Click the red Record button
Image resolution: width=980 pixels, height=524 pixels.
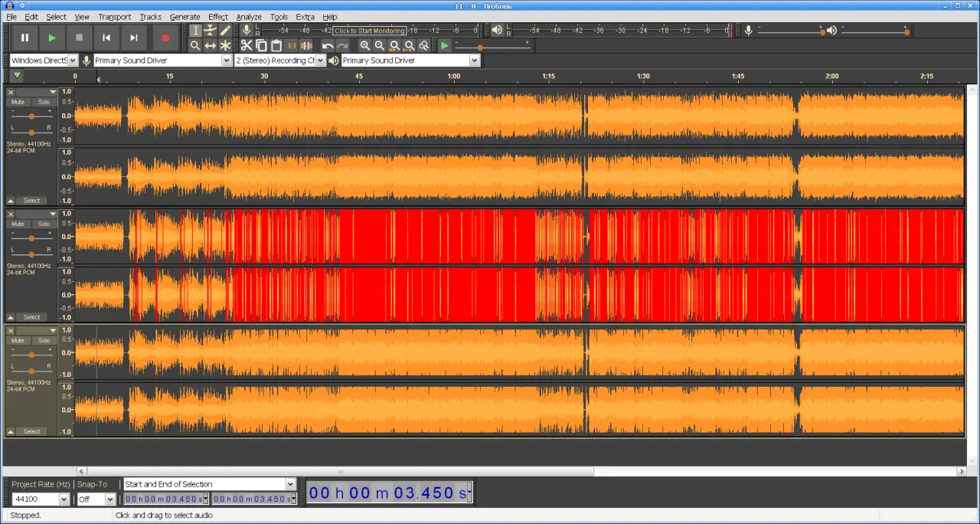(165, 37)
